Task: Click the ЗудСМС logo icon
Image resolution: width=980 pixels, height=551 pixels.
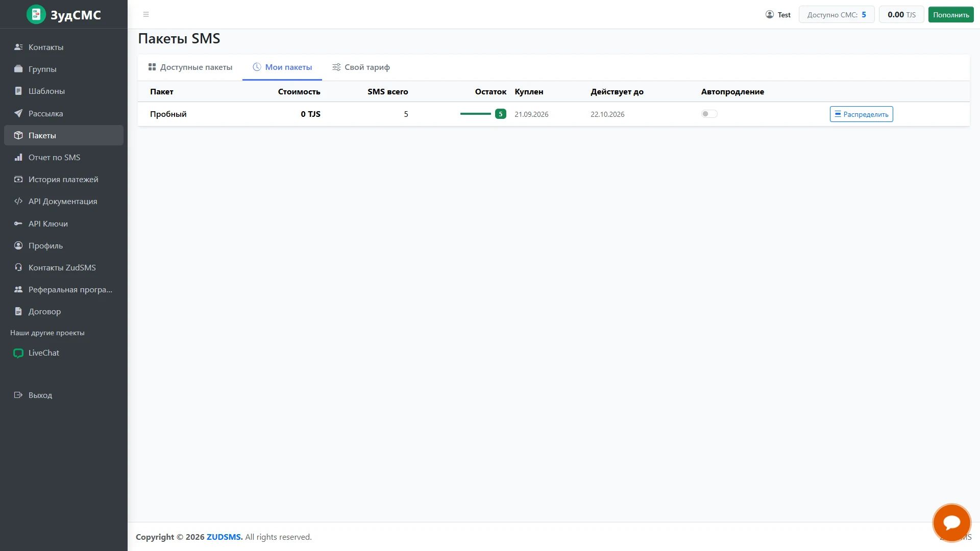Action: point(36,14)
